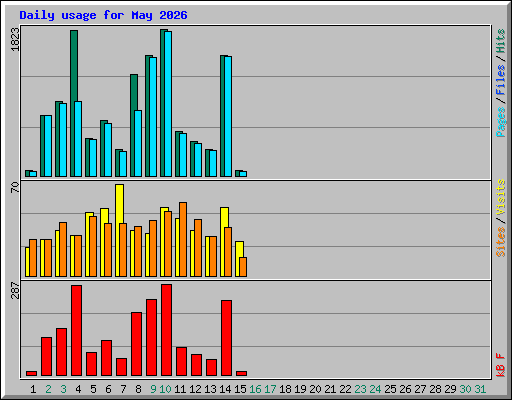Click the Hits legend label

[x=501, y=41]
